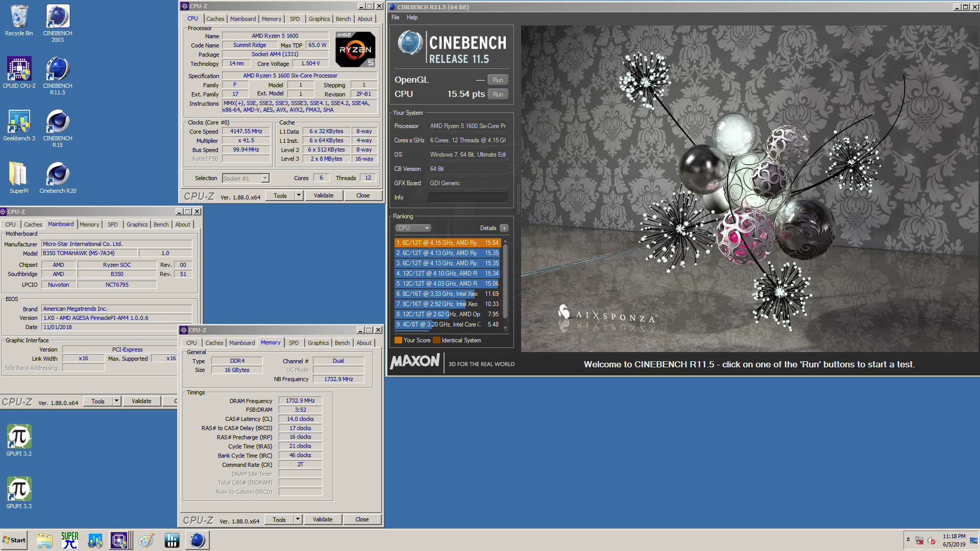The width and height of the screenshot is (980, 551).
Task: Switch to Caches tab in top CPU-Z
Action: click(x=215, y=19)
